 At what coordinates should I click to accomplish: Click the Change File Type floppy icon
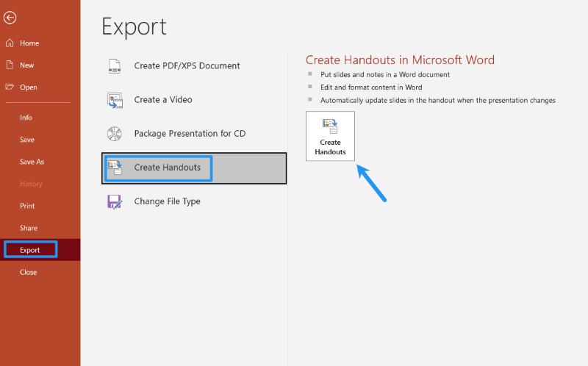click(x=115, y=202)
